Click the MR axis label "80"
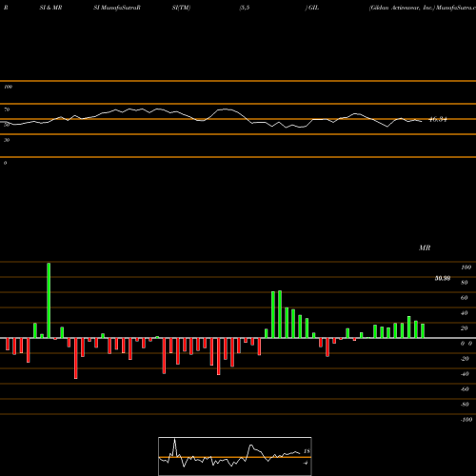This screenshot has width=476, height=476. (465, 283)
